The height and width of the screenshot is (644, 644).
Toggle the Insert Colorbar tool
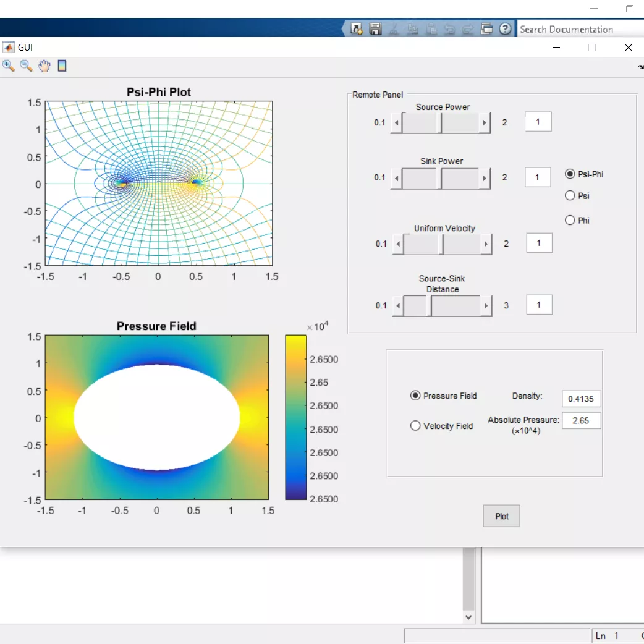(x=62, y=66)
